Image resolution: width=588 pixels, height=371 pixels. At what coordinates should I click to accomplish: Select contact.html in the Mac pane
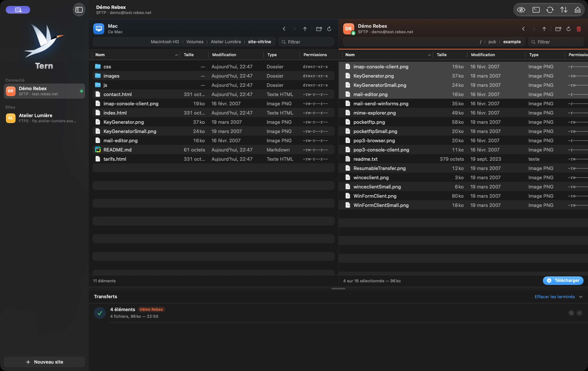[213, 94]
